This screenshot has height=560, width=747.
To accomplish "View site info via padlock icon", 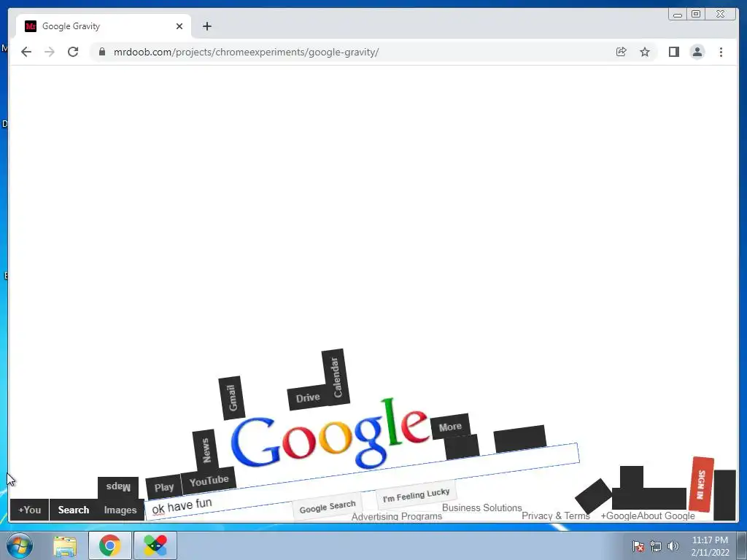I will coord(101,52).
